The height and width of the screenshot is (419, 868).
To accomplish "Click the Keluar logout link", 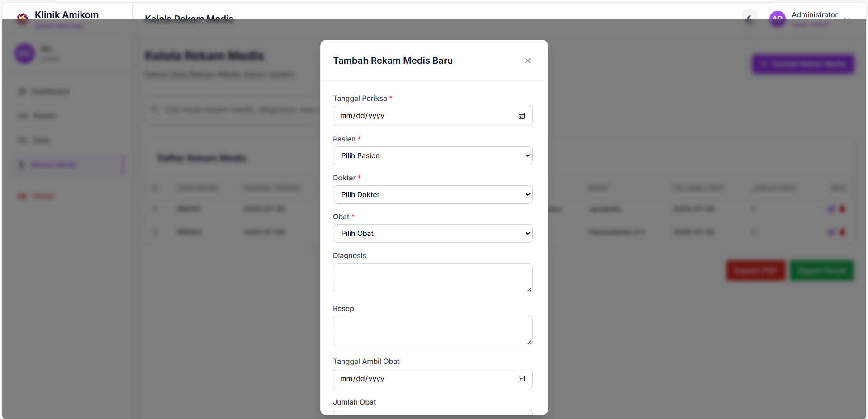I will tap(43, 196).
